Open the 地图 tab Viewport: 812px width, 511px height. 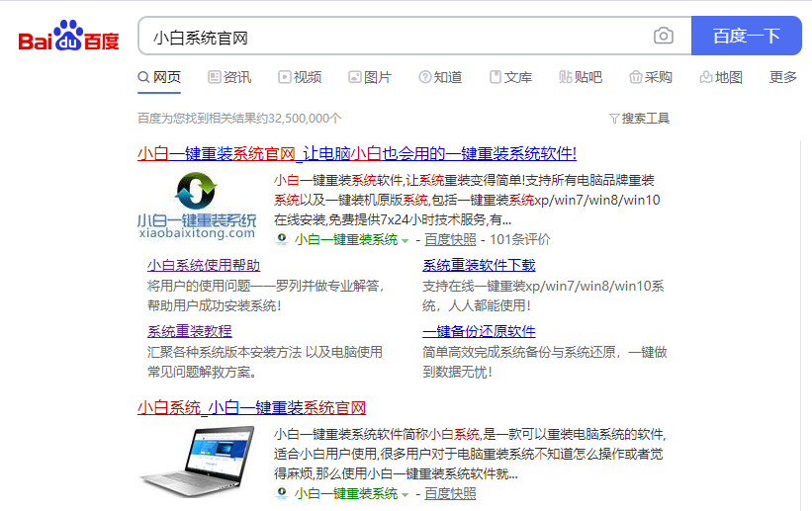tap(721, 77)
